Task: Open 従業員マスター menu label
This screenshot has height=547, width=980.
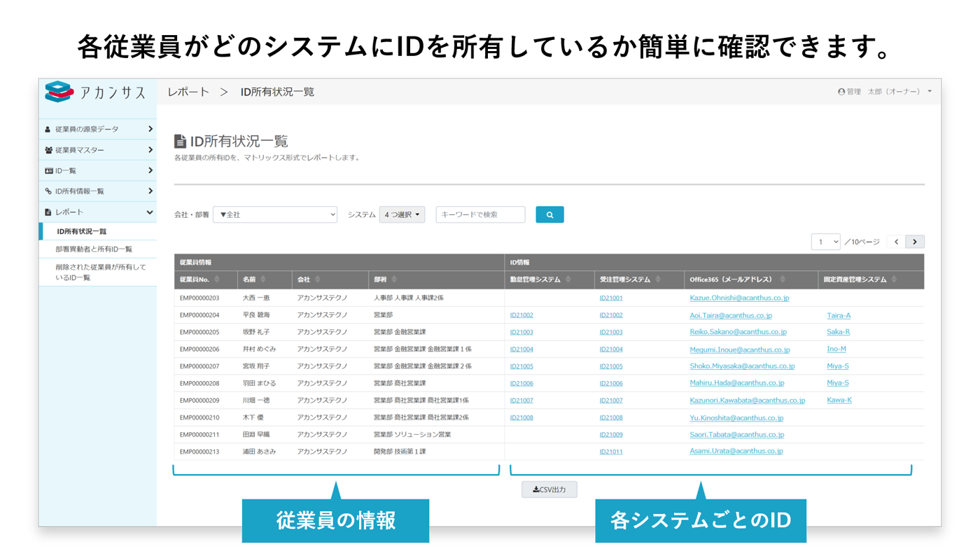Action: tap(80, 150)
